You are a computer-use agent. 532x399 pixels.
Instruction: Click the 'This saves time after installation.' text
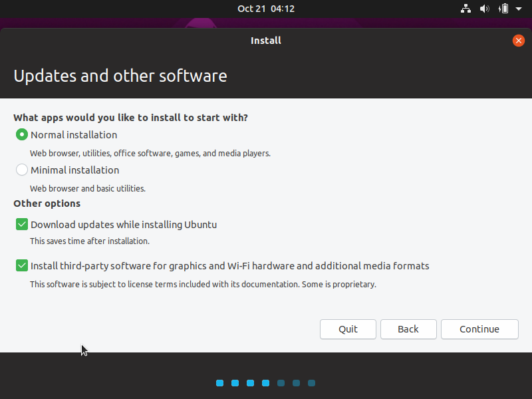(x=90, y=241)
